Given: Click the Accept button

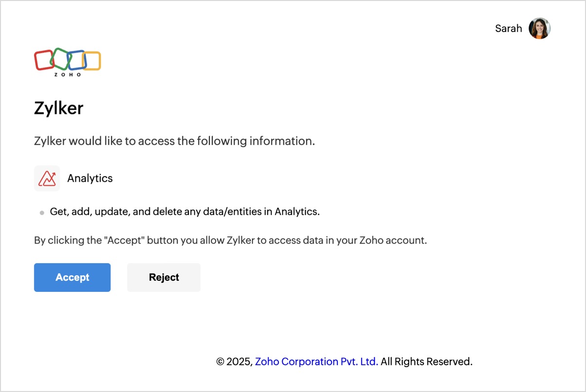Looking at the screenshot, I should (72, 277).
